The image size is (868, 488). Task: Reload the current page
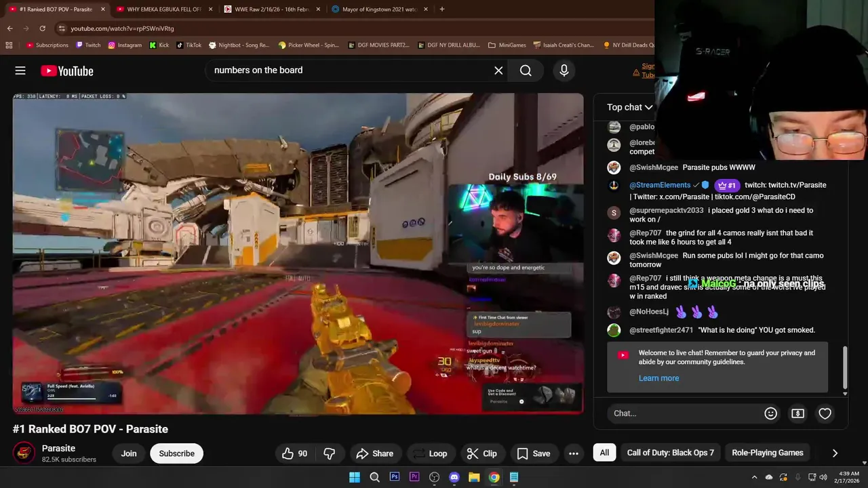(42, 28)
